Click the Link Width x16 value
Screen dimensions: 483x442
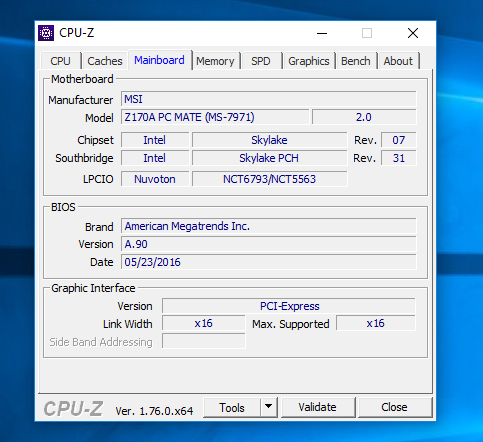(x=204, y=323)
